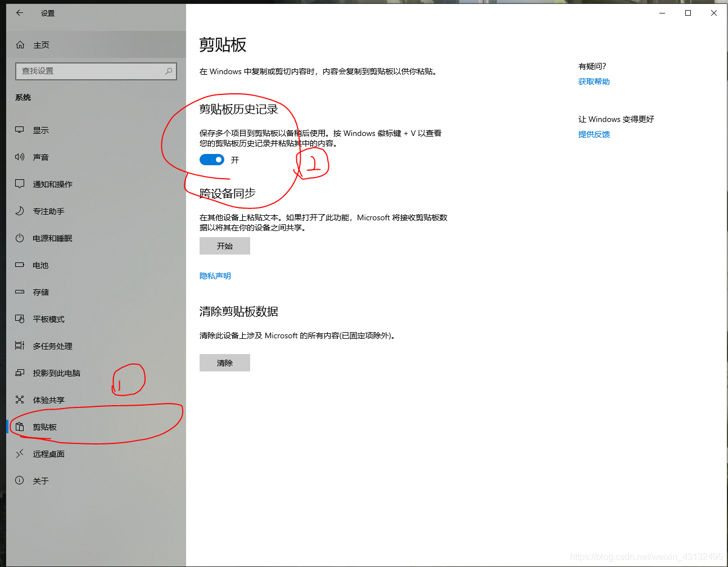This screenshot has height=567, width=728.
Task: Open 显示 settings page
Action: click(x=96, y=130)
